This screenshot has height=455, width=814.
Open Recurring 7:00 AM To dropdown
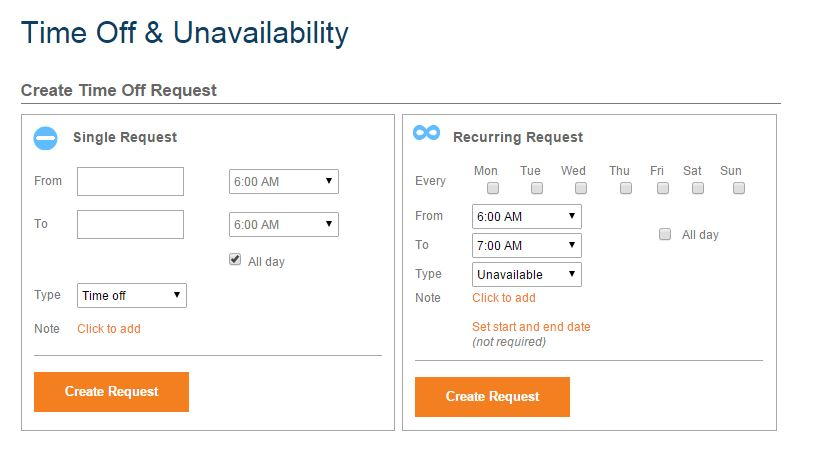pos(526,246)
